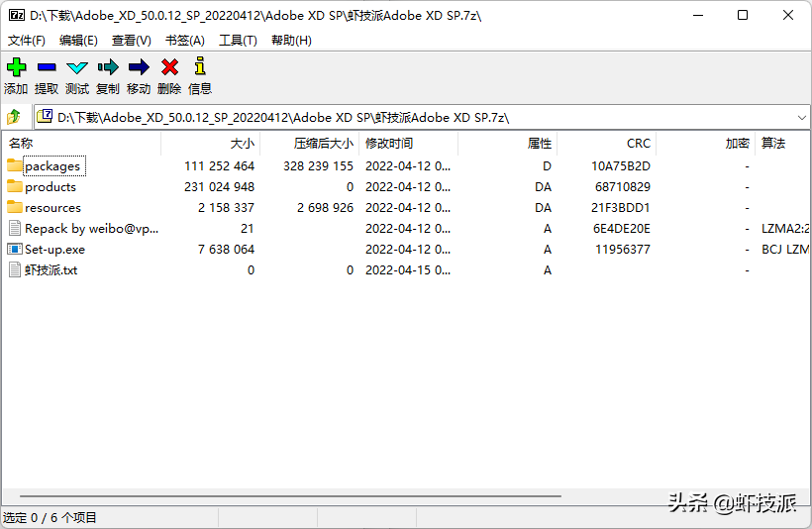Click the horizontal scrollbar thumb
This screenshot has height=529, width=812.
coord(290,496)
